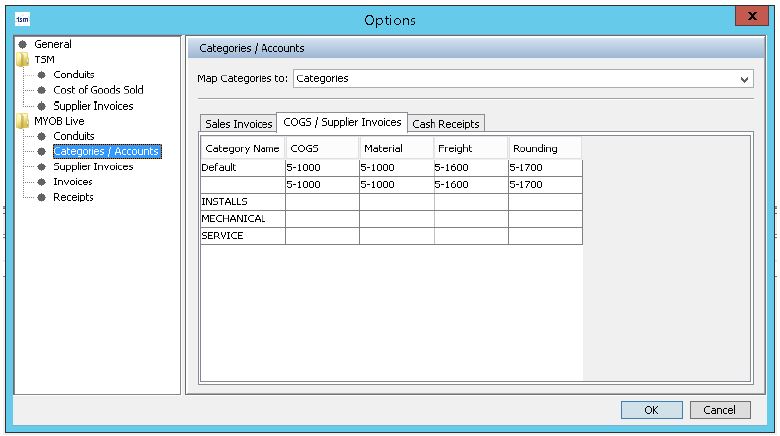Click the TSM folder icon in tree
This screenshot has height=436, width=780.
coord(22,60)
